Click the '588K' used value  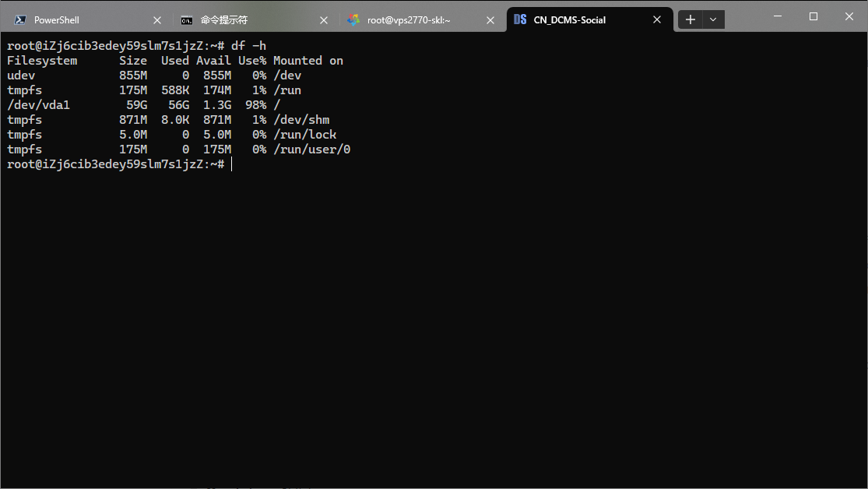coord(175,90)
